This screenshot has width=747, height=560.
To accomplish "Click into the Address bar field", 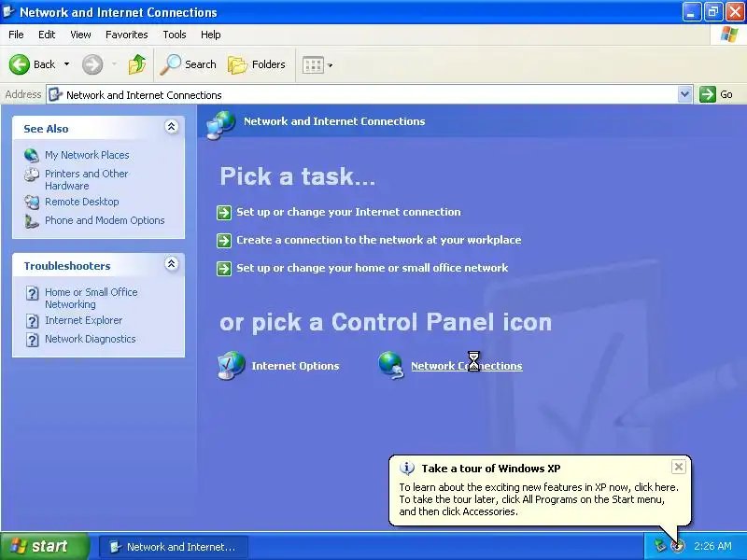I will [x=369, y=95].
